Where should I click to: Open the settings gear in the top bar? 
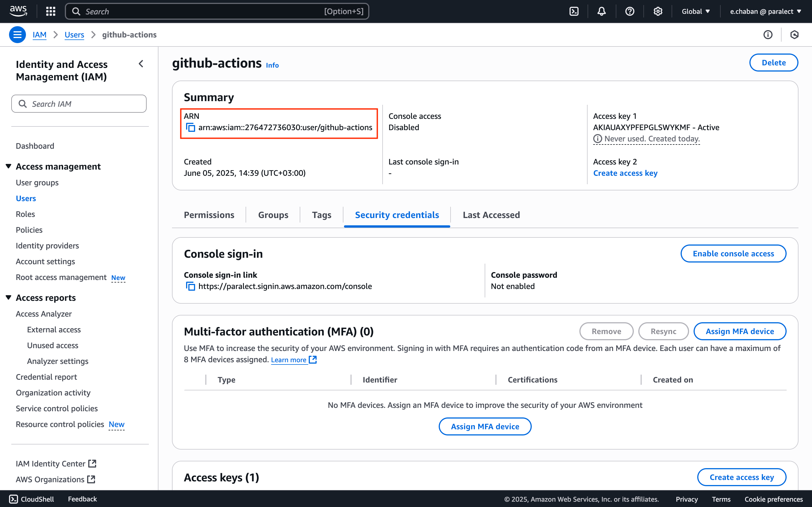click(658, 11)
